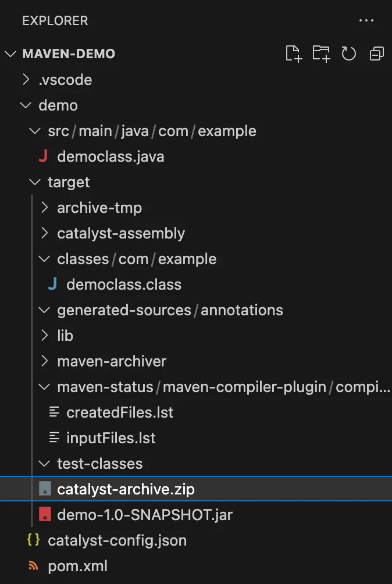Click the New Folder icon
The width and height of the screenshot is (392, 584).
click(321, 54)
